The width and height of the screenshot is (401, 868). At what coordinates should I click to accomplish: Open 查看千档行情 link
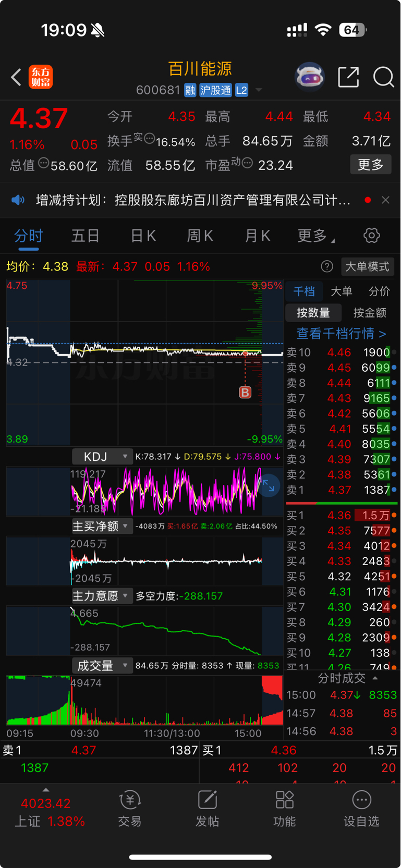tap(342, 334)
